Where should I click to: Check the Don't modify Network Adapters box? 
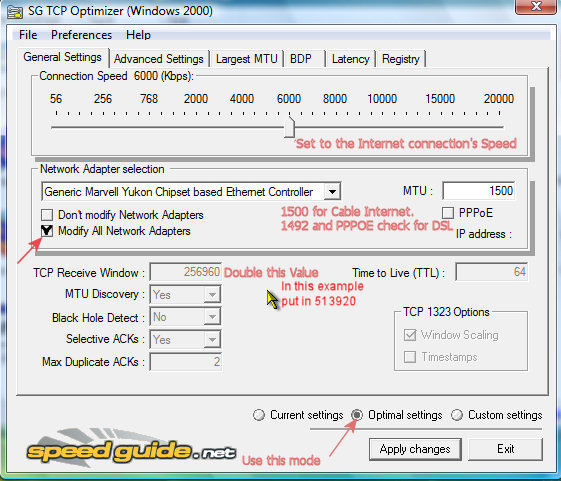click(x=47, y=215)
